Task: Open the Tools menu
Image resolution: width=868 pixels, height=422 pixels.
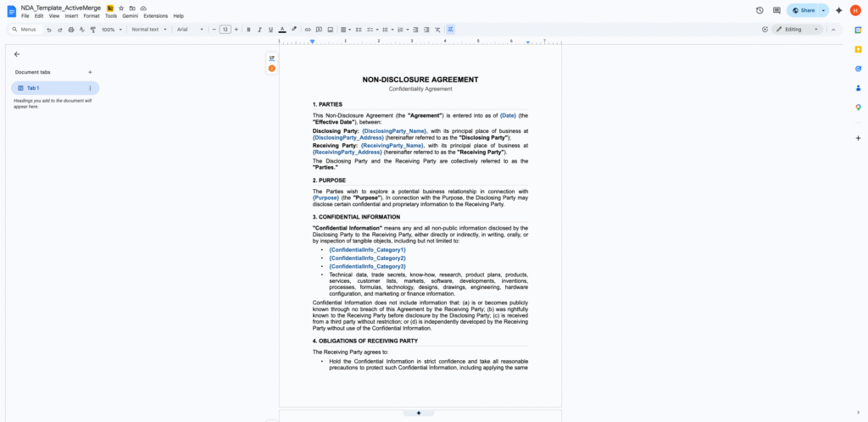Action: (x=111, y=16)
